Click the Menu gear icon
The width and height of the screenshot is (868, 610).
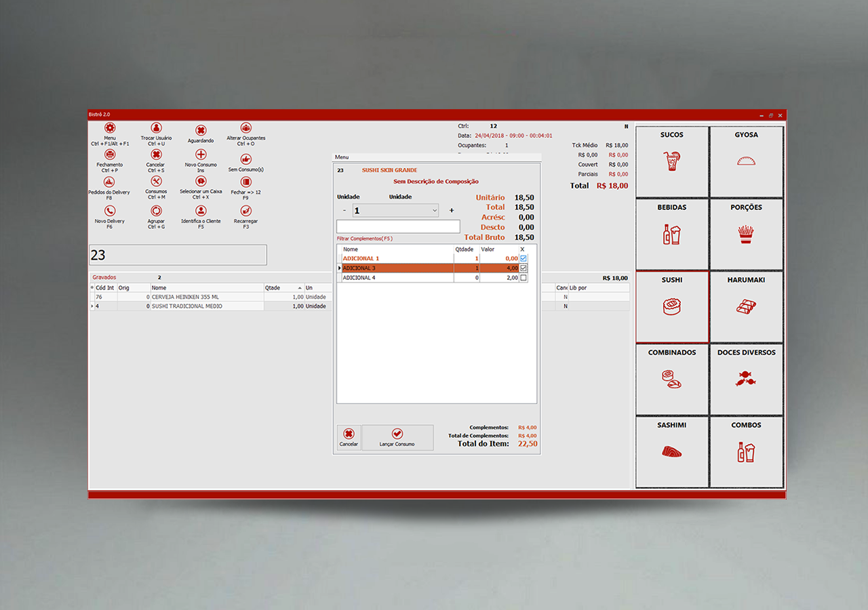pos(110,128)
